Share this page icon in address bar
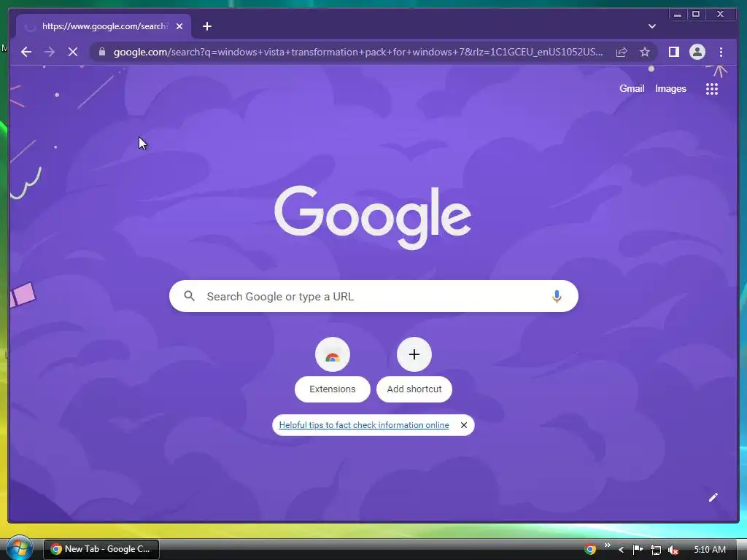 click(622, 52)
